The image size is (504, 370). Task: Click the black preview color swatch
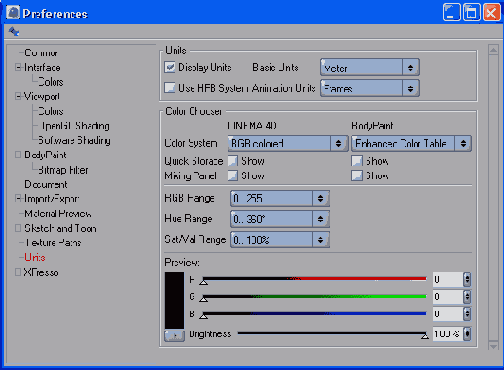[174, 300]
